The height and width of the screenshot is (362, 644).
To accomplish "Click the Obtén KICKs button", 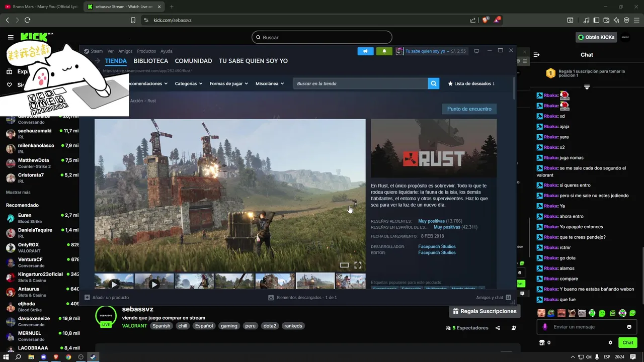I will (596, 37).
